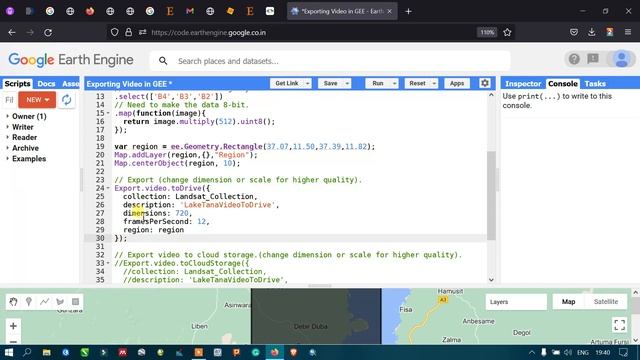Show site security lock info
The width and height of the screenshot is (640, 360).
pyautogui.click(x=129, y=32)
